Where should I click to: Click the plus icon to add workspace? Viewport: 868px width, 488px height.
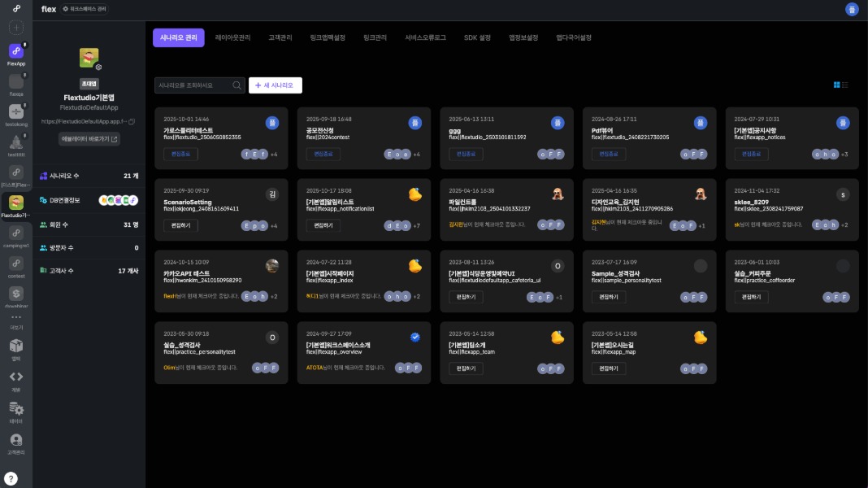[x=16, y=28]
